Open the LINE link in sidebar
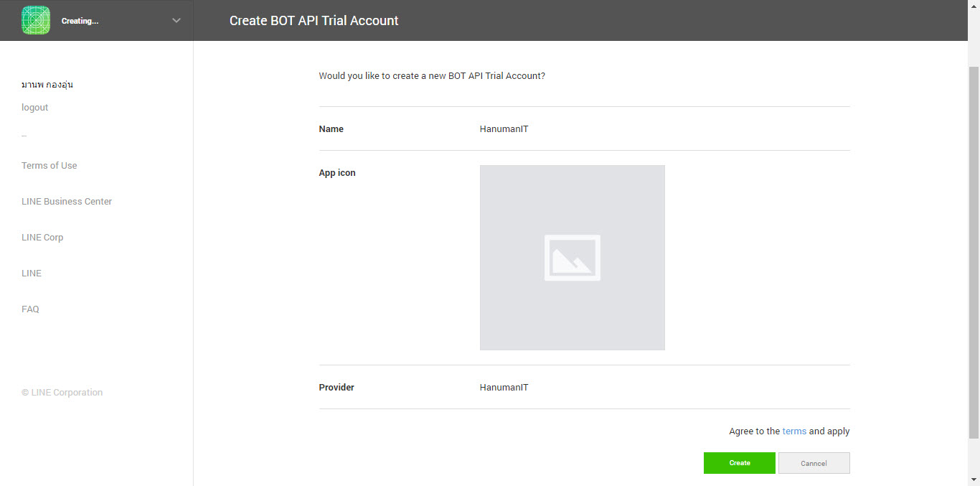Image resolution: width=980 pixels, height=486 pixels. click(32, 274)
